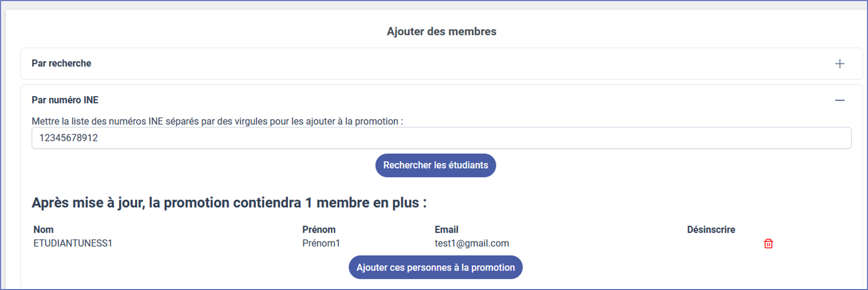Click the 'Nom' column header
The width and height of the screenshot is (868, 290).
click(x=43, y=230)
